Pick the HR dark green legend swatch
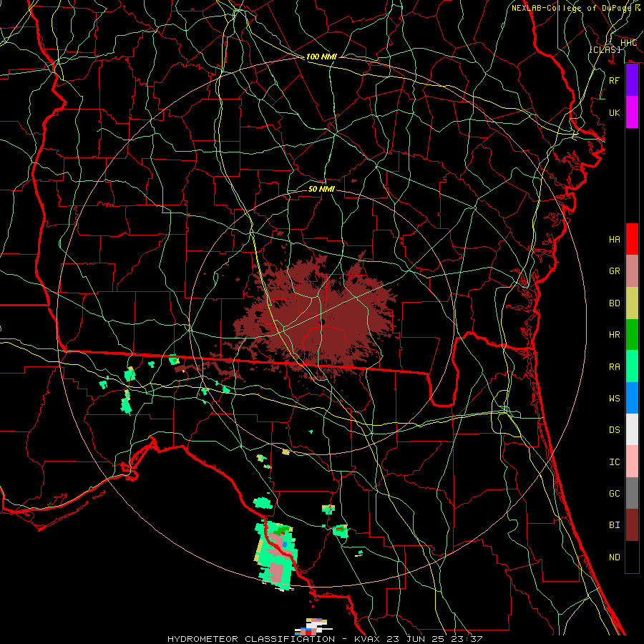644x644 pixels. (632, 335)
